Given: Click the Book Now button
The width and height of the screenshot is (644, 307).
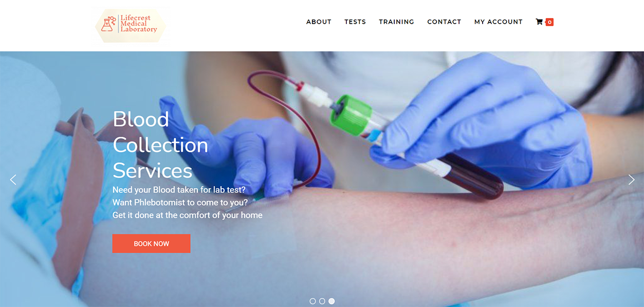Looking at the screenshot, I should [151, 243].
